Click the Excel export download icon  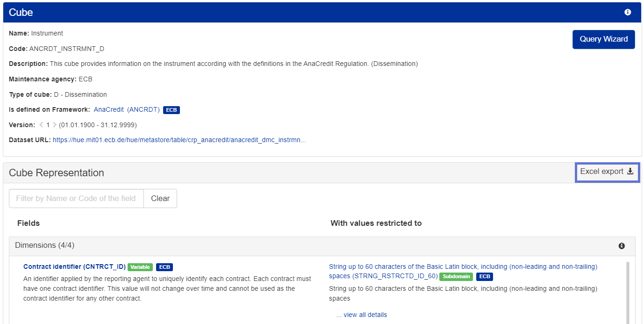pos(630,172)
